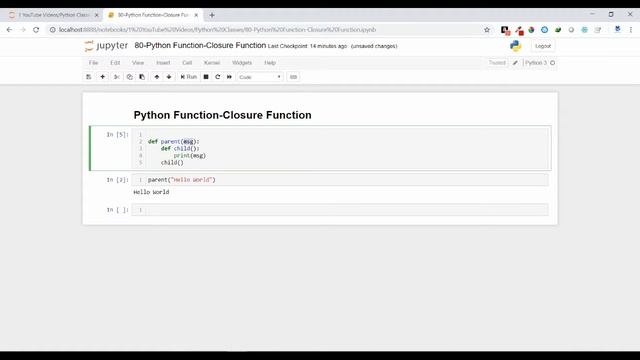The image size is (640, 360).
Task: Go back in browser history
Action: 9,30
